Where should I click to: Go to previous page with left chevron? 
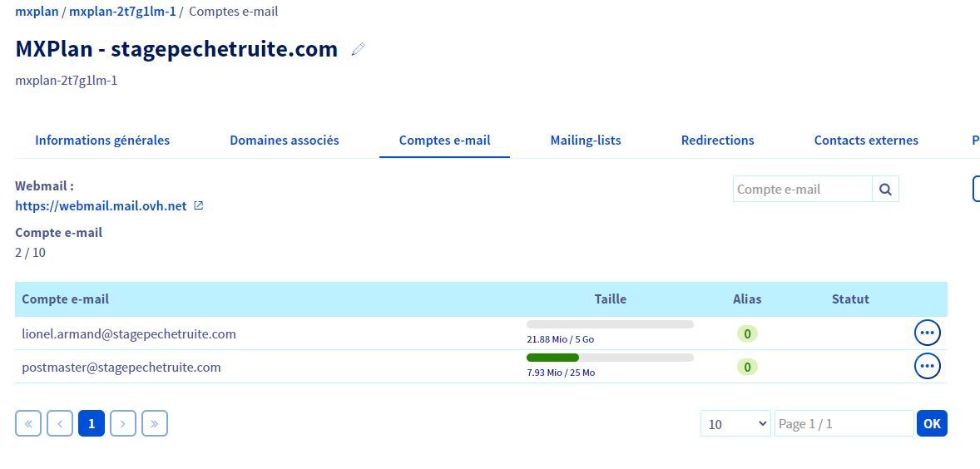60,424
